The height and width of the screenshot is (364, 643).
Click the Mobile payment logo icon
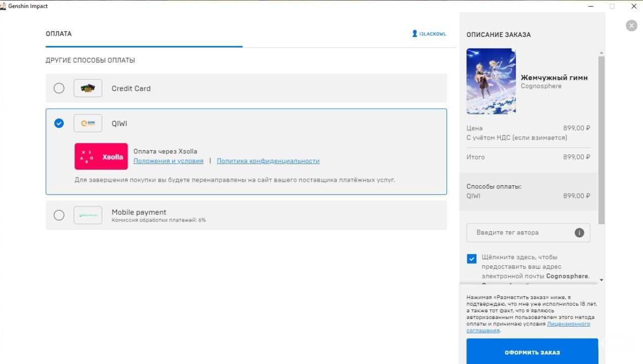88,215
